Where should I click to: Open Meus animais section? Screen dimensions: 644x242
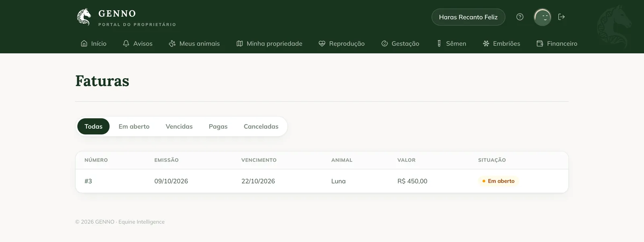(194, 44)
